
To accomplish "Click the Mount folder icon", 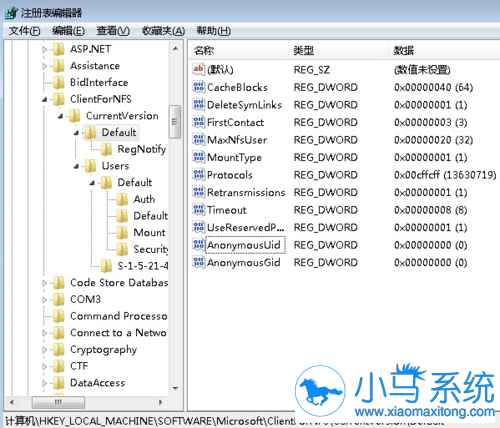I will point(122,232).
